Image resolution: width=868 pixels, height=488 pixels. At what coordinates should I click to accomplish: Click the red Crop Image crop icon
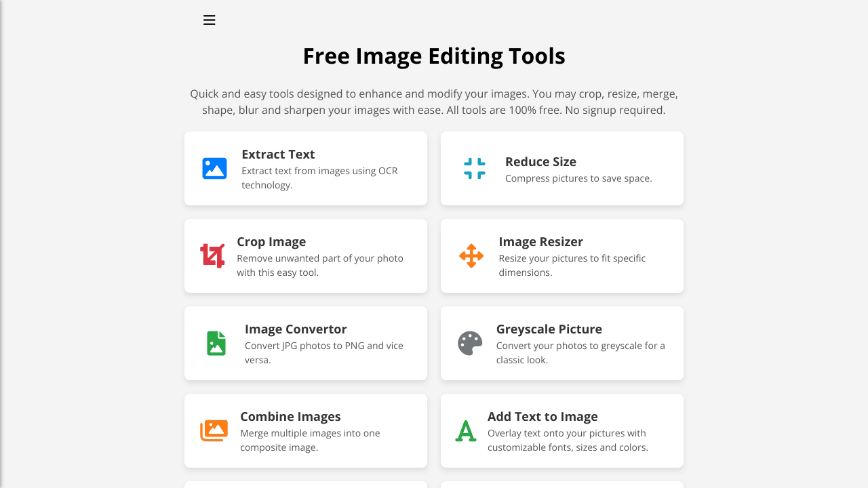(x=213, y=256)
